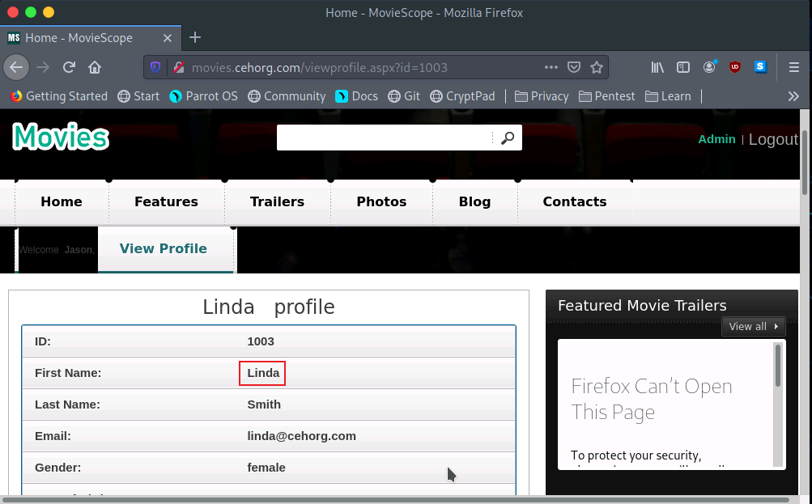Open the Firefox library icon

click(657, 67)
